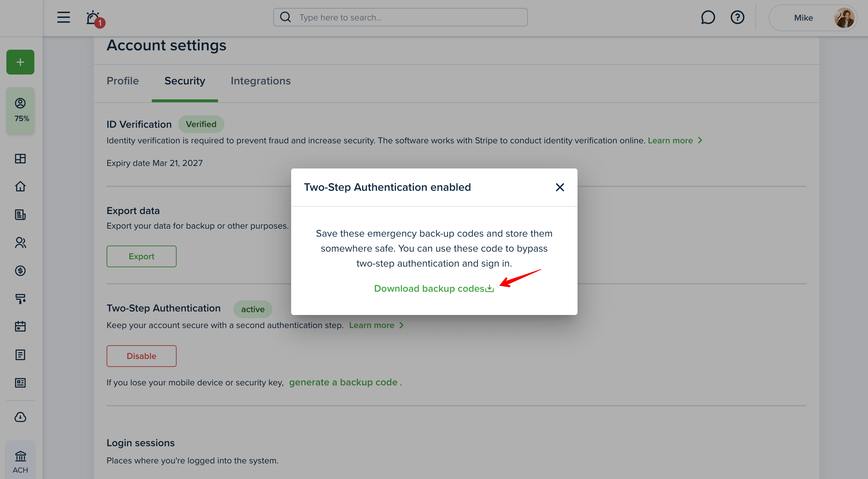Viewport: 868px width, 479px height.
Task: Open the newspaper reports icon in sidebar
Action: click(20, 382)
